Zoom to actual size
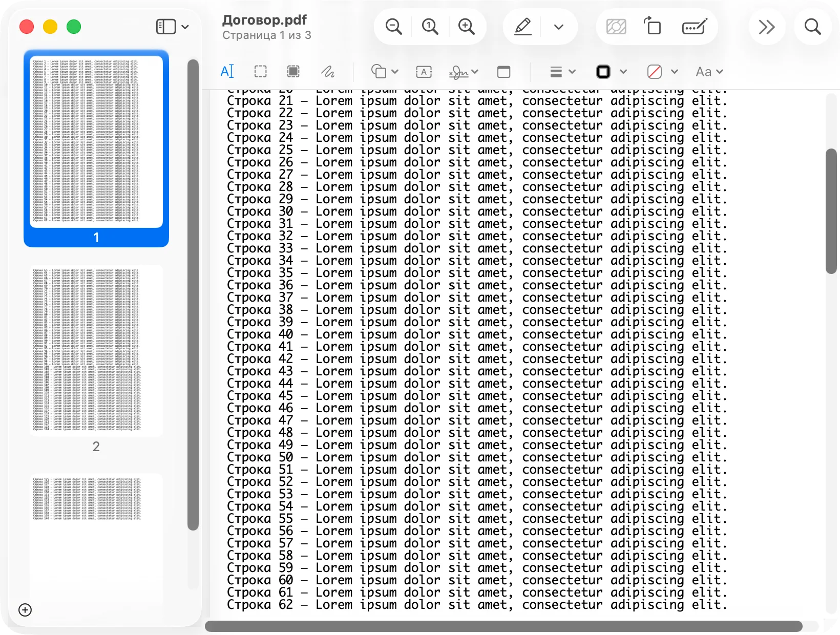 click(x=430, y=27)
